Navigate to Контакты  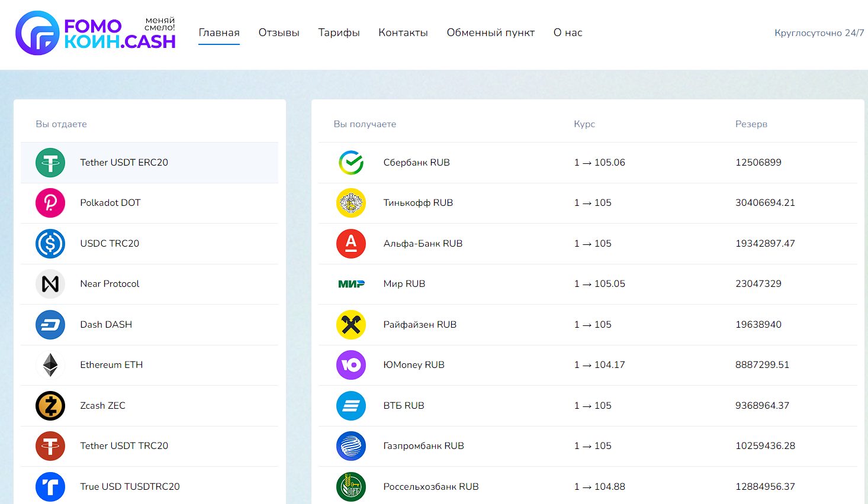tap(403, 33)
